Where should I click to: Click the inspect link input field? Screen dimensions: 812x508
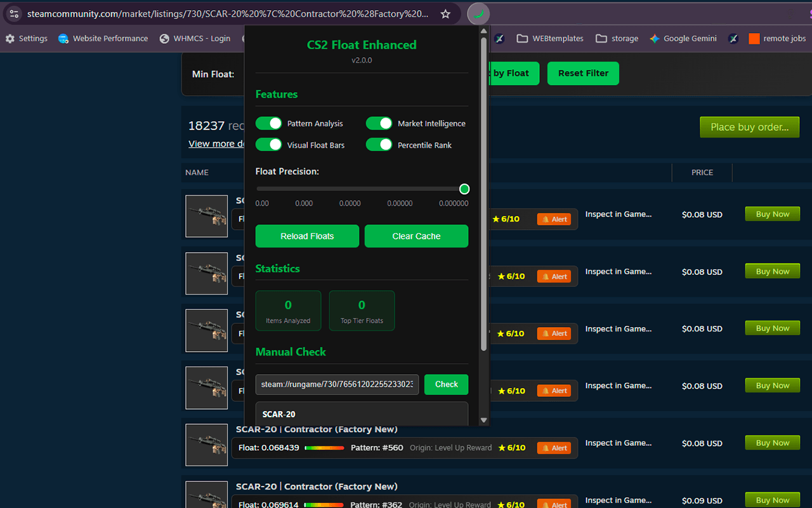coord(337,385)
